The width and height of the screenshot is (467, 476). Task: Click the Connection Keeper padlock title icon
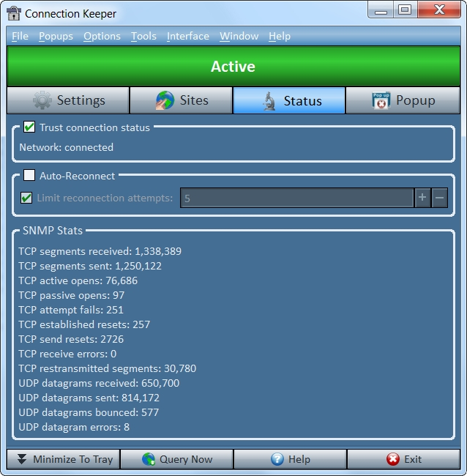pyautogui.click(x=14, y=13)
